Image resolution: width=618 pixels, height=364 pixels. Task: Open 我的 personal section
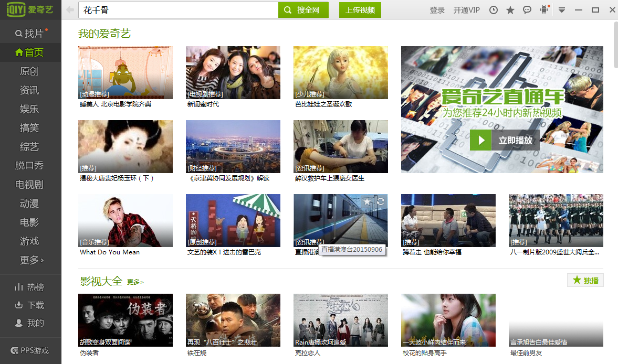pyautogui.click(x=30, y=323)
